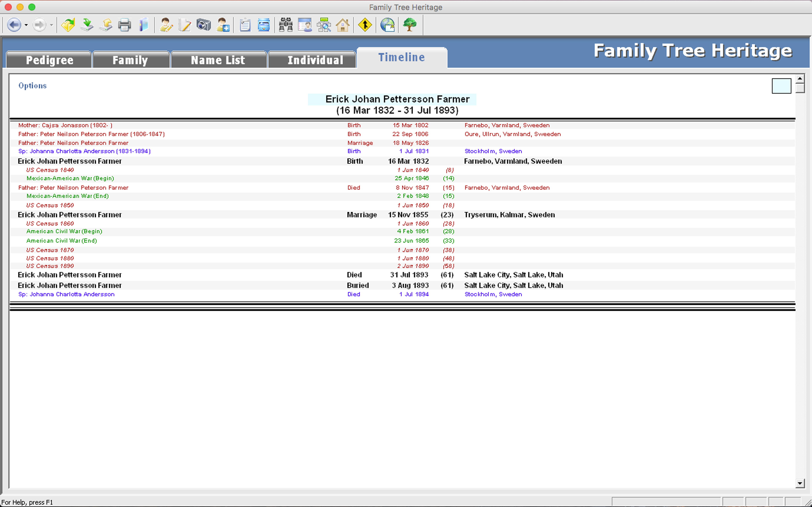Open the Home person view icon
Image resolution: width=812 pixels, height=507 pixels.
coord(343,25)
